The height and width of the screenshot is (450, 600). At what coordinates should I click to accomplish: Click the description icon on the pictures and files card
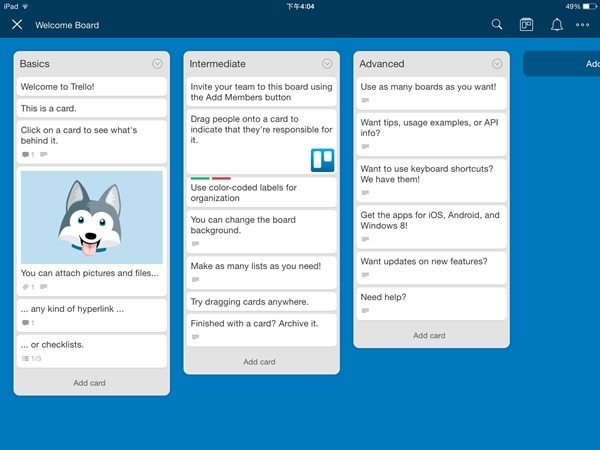coord(44,287)
